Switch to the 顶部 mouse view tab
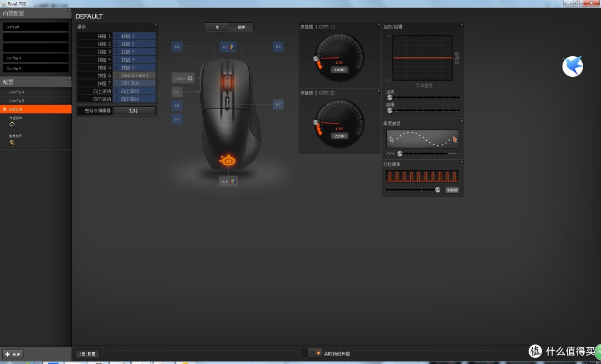 241,27
